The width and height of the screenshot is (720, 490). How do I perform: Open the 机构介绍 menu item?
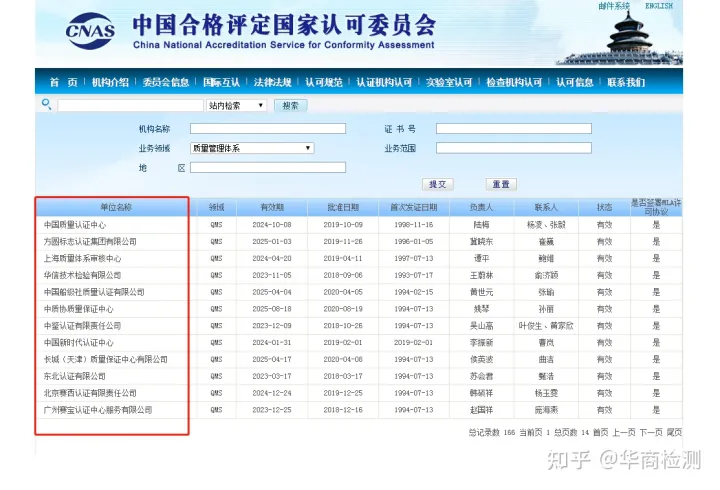[110, 82]
